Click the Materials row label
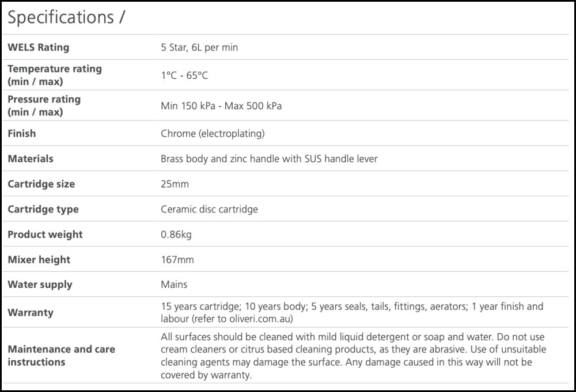 click(x=31, y=158)
